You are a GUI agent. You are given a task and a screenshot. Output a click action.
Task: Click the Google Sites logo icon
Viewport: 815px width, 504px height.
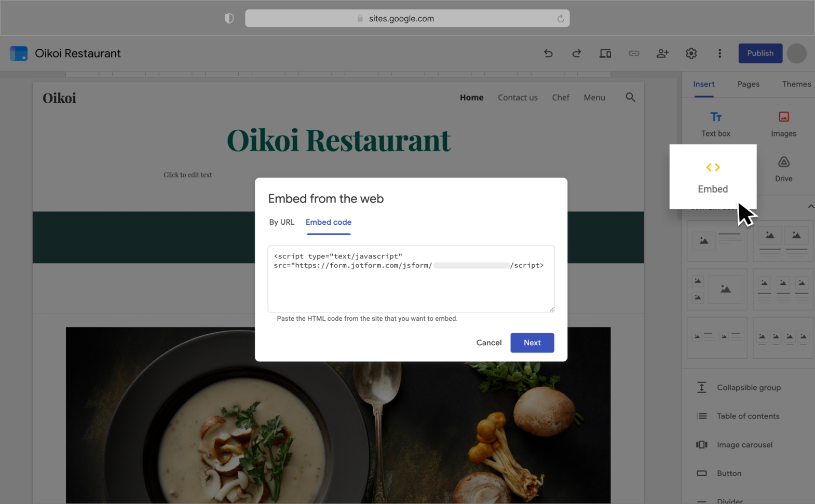[x=19, y=53]
